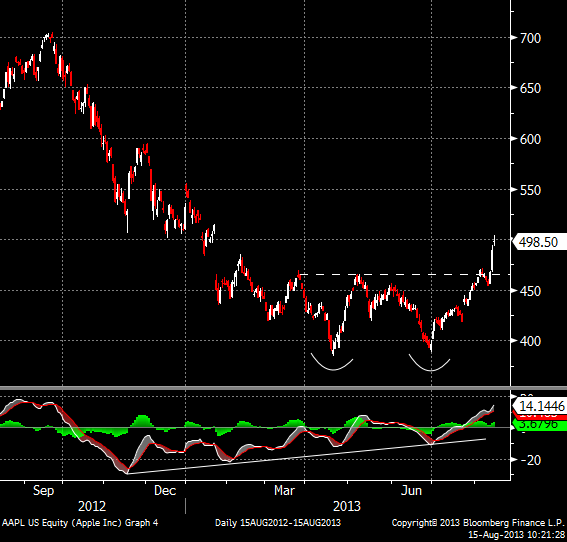Viewport: 567px width, 542px height.
Task: Click the green 3.6796 histogram value label
Action: click(540, 424)
